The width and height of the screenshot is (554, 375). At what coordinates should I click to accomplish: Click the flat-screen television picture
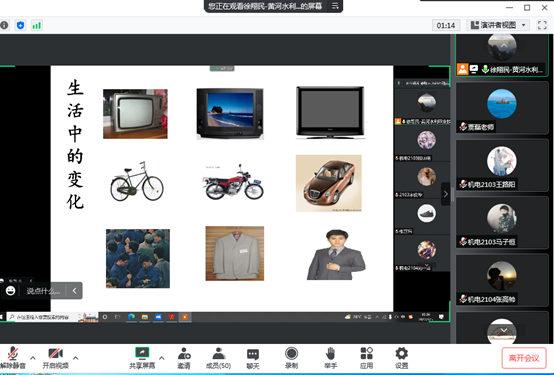(330, 113)
